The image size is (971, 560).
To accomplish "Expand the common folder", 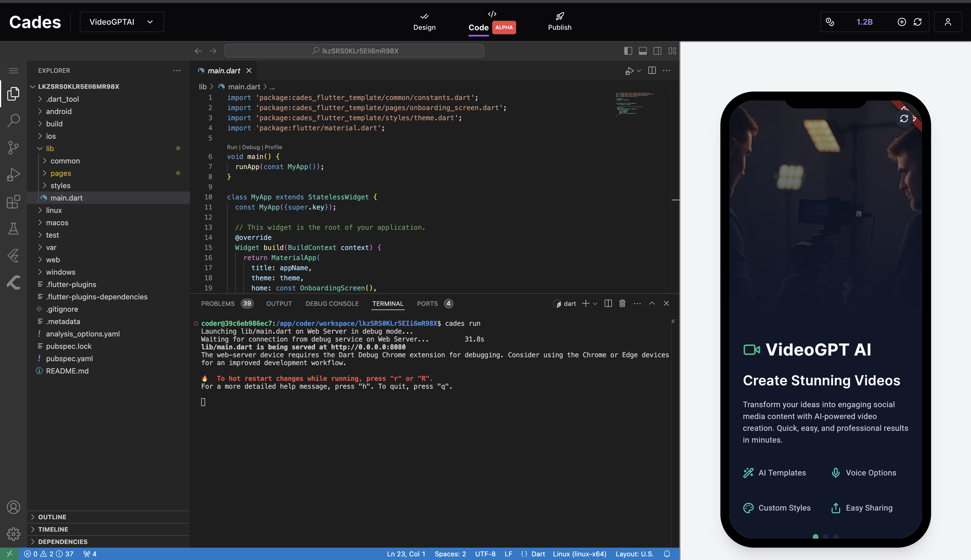I will click(x=108, y=161).
